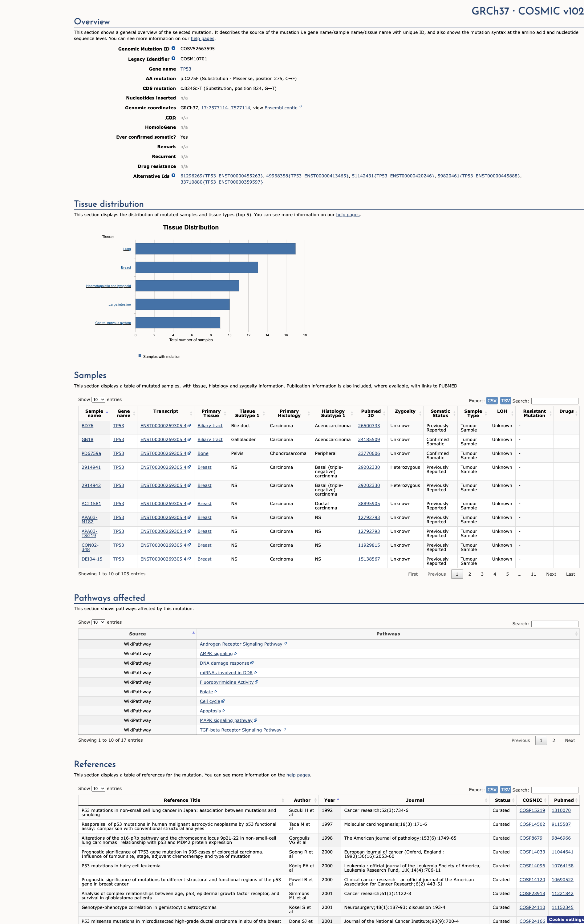Export Samples table as CSV

click(x=492, y=401)
